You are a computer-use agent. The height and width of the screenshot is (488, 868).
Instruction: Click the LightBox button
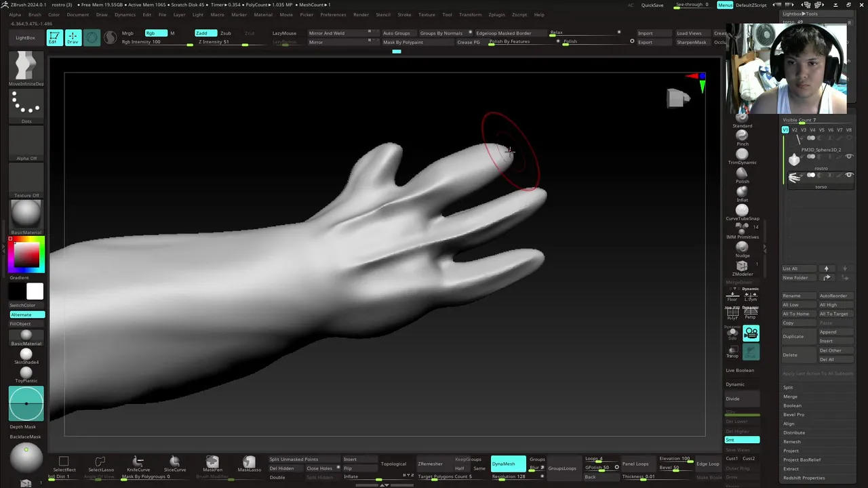[x=25, y=37]
